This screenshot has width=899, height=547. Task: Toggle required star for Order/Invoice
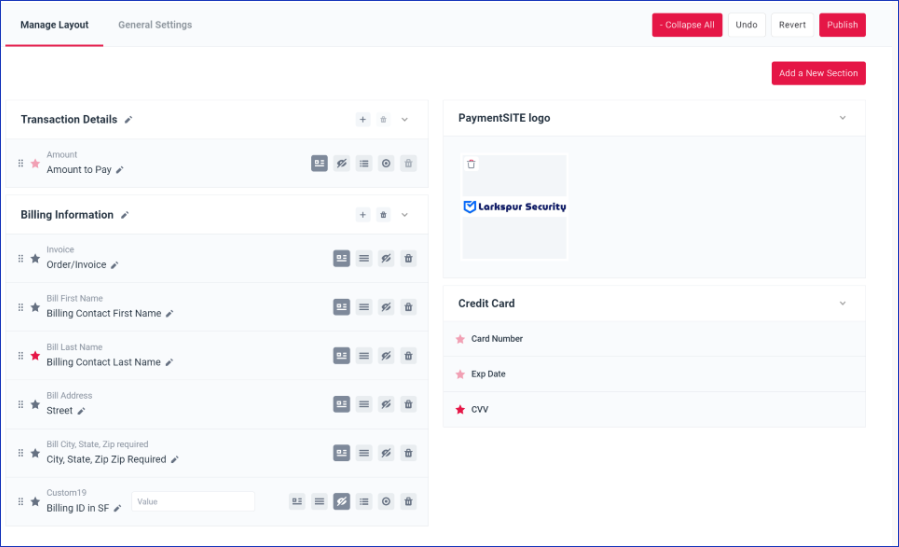point(36,259)
